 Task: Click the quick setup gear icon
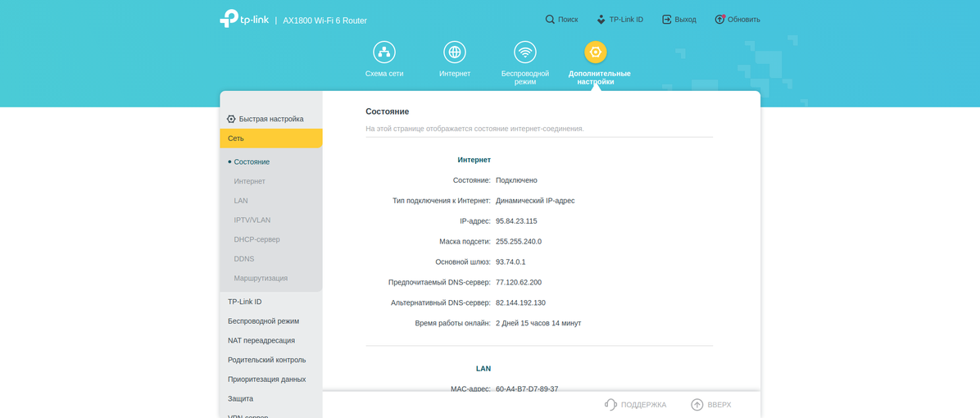click(x=231, y=119)
